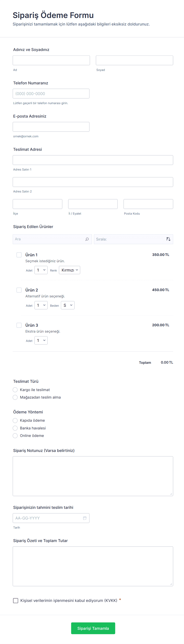The height and width of the screenshot is (644, 184).
Task: Focus the Posta Kodu input field
Action: click(148, 204)
